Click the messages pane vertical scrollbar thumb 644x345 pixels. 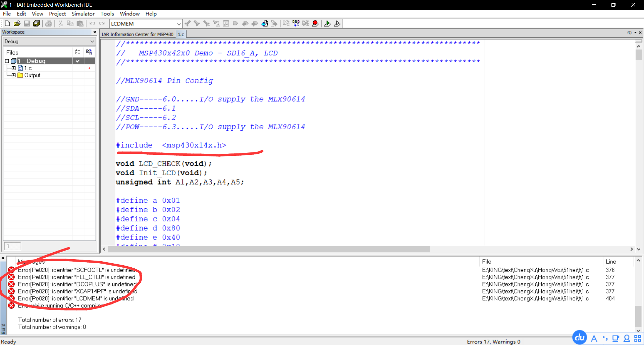639,316
